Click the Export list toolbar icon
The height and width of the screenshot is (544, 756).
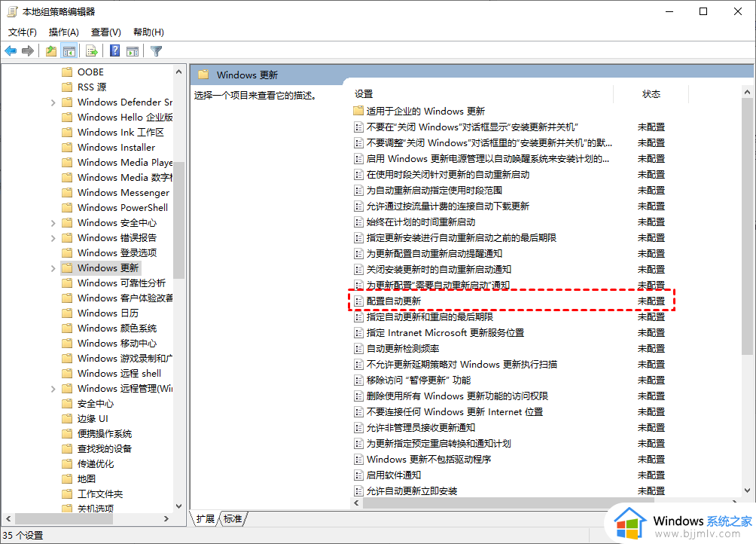coord(92,50)
